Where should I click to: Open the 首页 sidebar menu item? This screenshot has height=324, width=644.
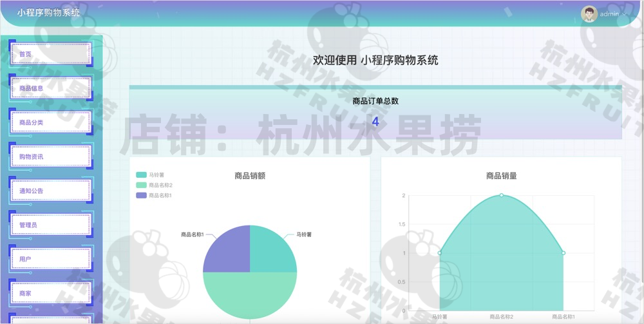tap(50, 54)
